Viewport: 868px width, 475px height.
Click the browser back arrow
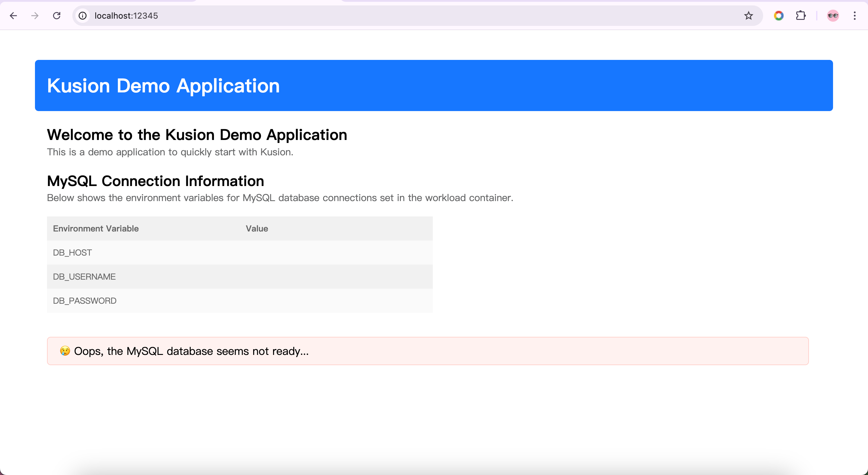point(14,16)
